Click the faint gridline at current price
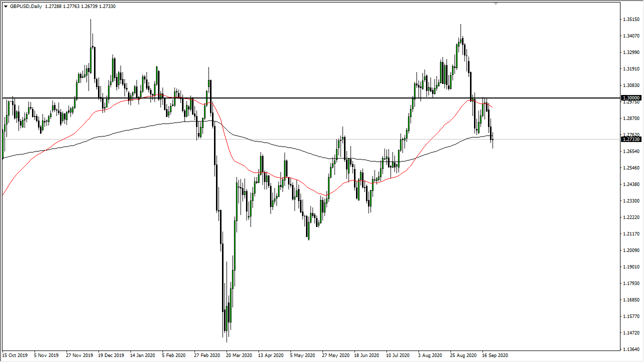 pos(350,139)
